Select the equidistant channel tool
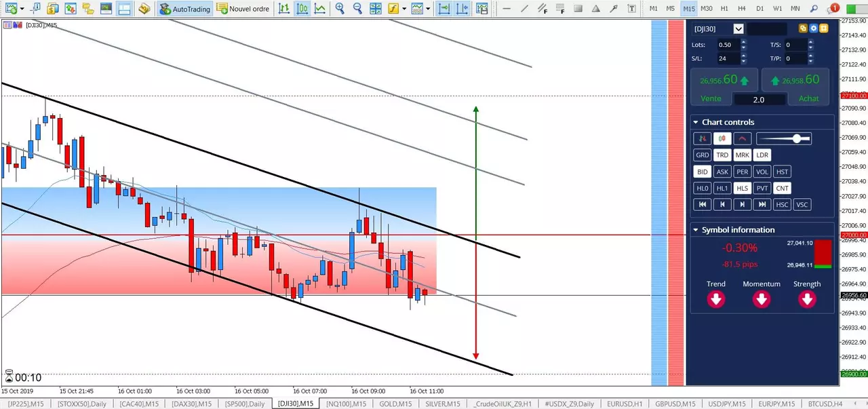 (542, 9)
